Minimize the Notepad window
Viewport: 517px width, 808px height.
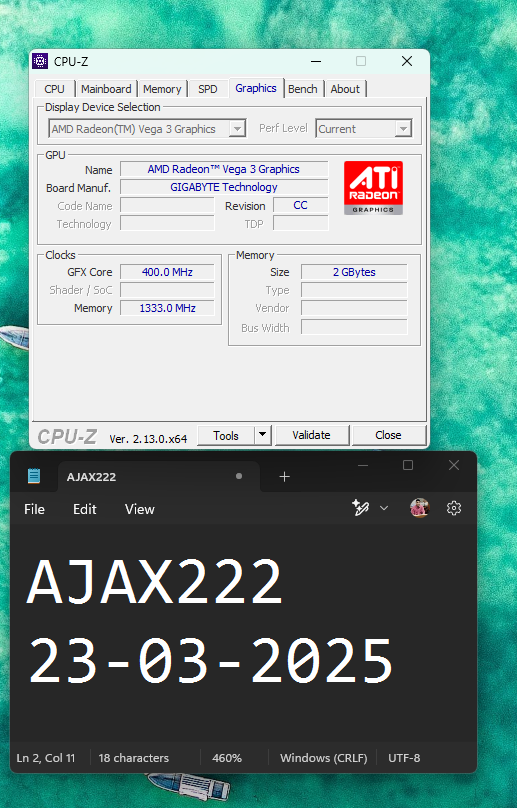click(x=363, y=465)
